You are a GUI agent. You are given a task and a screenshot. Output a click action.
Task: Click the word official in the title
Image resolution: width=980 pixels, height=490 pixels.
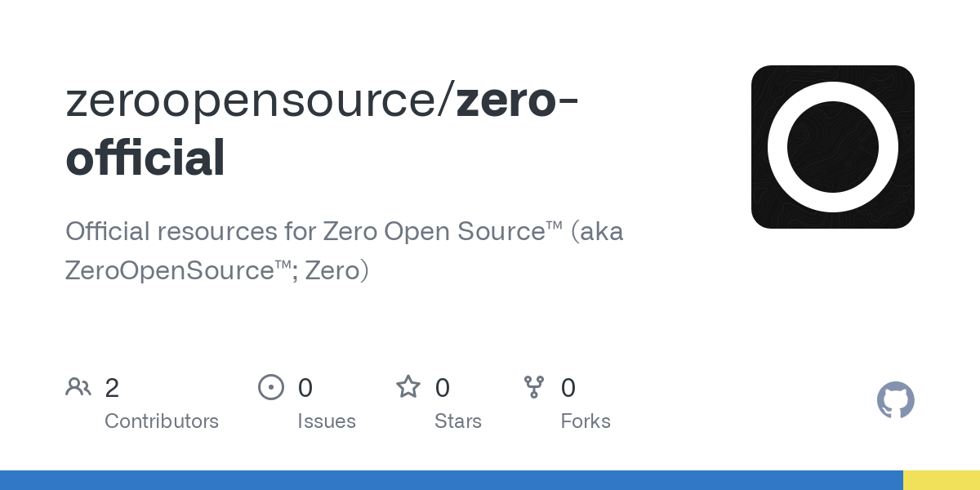tap(145, 158)
